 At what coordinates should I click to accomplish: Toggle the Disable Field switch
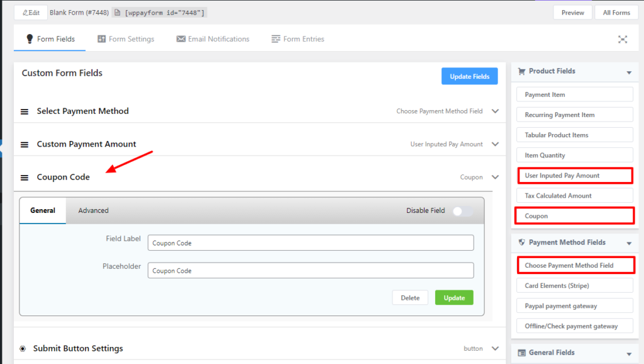point(462,211)
